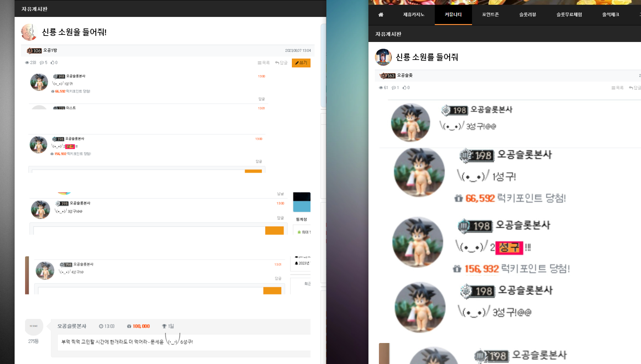
Task: Go to 슬롯리뷰 menu item
Action: click(528, 15)
